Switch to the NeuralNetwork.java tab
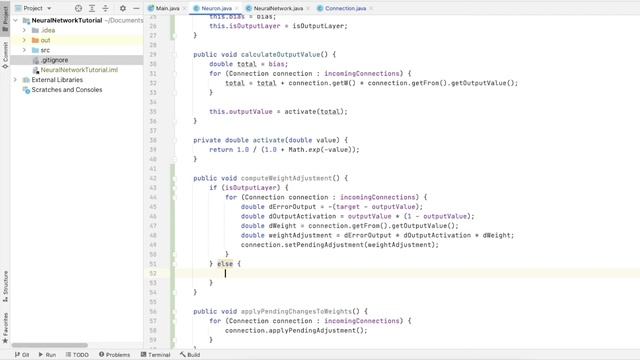Image resolution: width=640 pixels, height=360 pixels. pyautogui.click(x=278, y=8)
